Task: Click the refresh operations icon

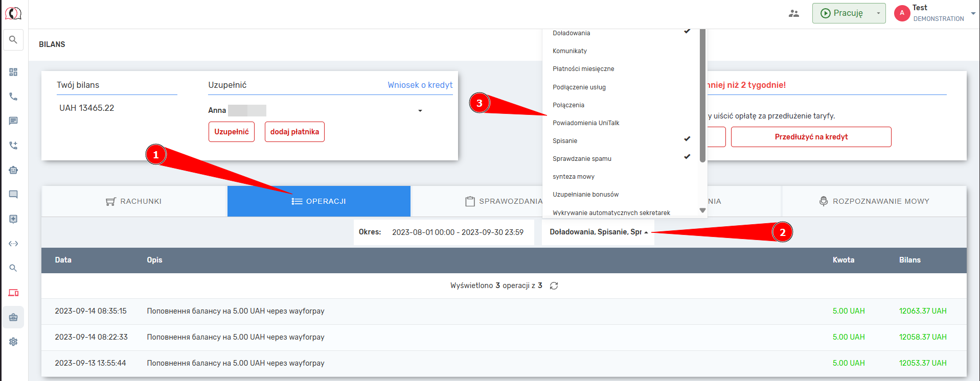Action: coord(554,286)
